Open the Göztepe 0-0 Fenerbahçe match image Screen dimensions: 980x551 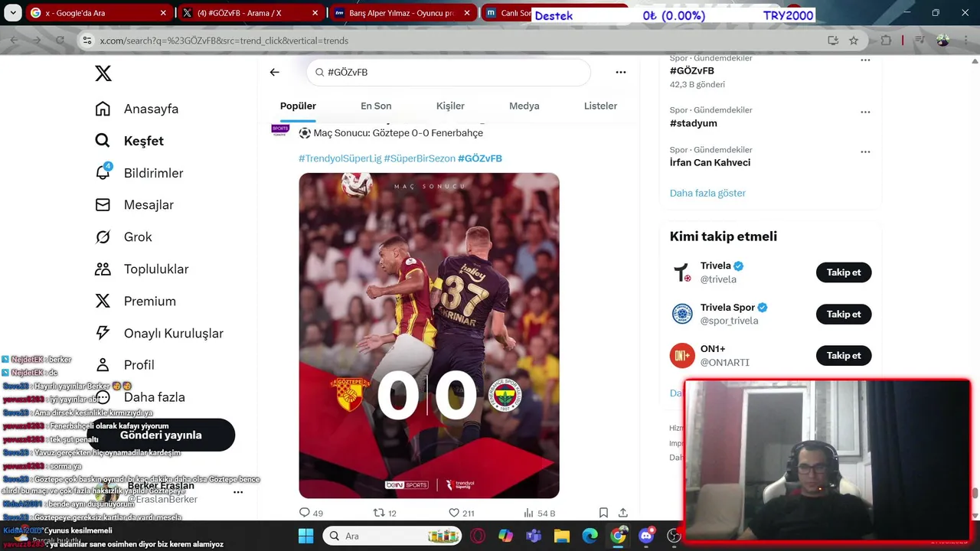pyautogui.click(x=429, y=335)
